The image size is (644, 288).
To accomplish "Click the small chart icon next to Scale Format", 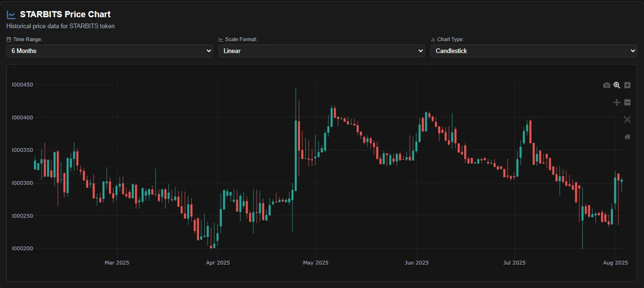I will point(221,39).
